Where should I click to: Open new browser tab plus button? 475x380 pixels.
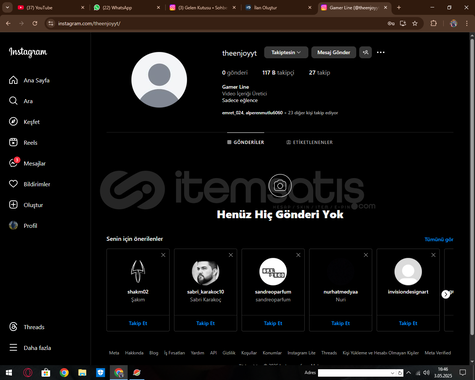pos(399,7)
